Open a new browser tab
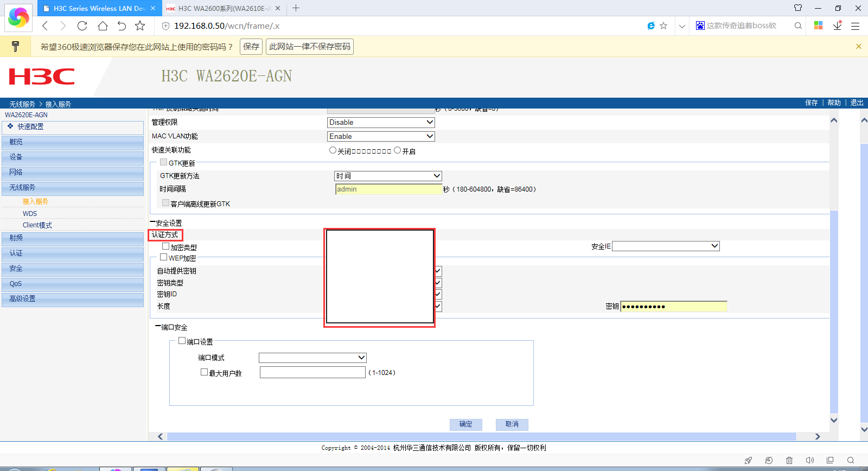The image size is (868, 471). coord(296,8)
